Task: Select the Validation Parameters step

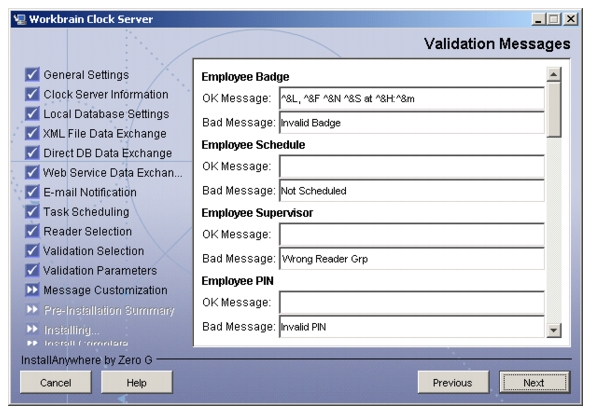Action: [100, 271]
